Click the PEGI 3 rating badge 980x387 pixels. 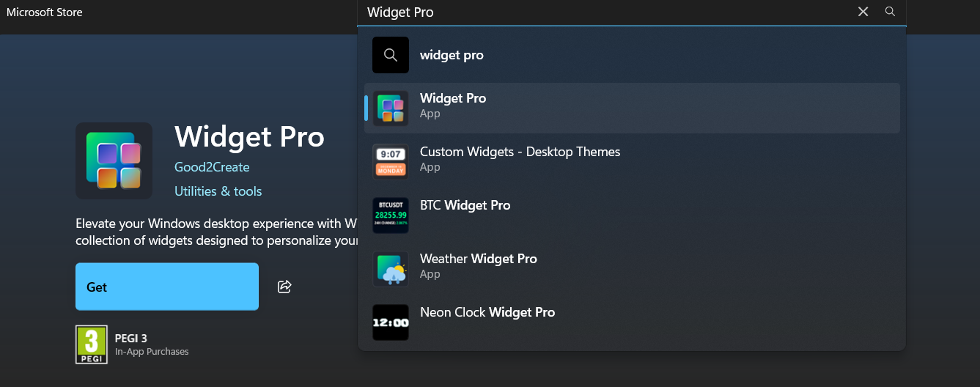point(92,344)
